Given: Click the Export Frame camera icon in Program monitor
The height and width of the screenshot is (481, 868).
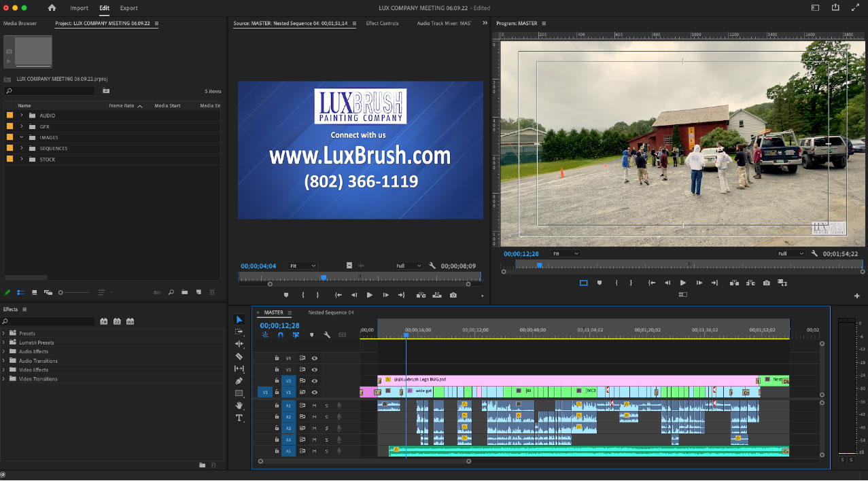Looking at the screenshot, I should 767,283.
